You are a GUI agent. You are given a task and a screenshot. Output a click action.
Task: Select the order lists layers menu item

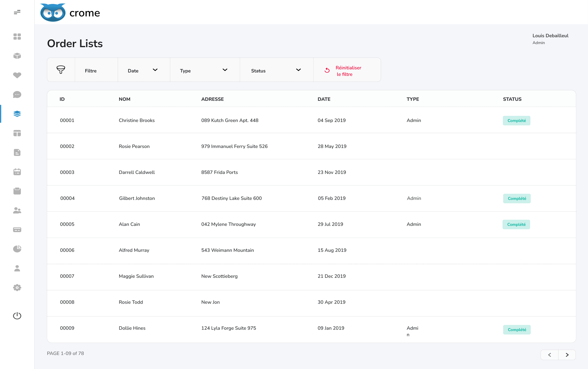coord(17,114)
